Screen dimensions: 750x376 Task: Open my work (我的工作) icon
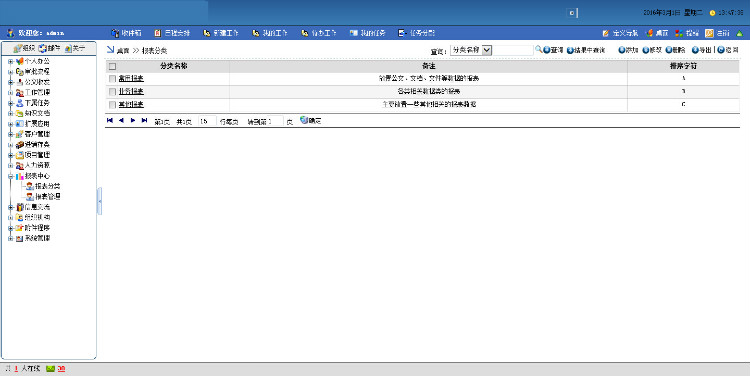(256, 33)
